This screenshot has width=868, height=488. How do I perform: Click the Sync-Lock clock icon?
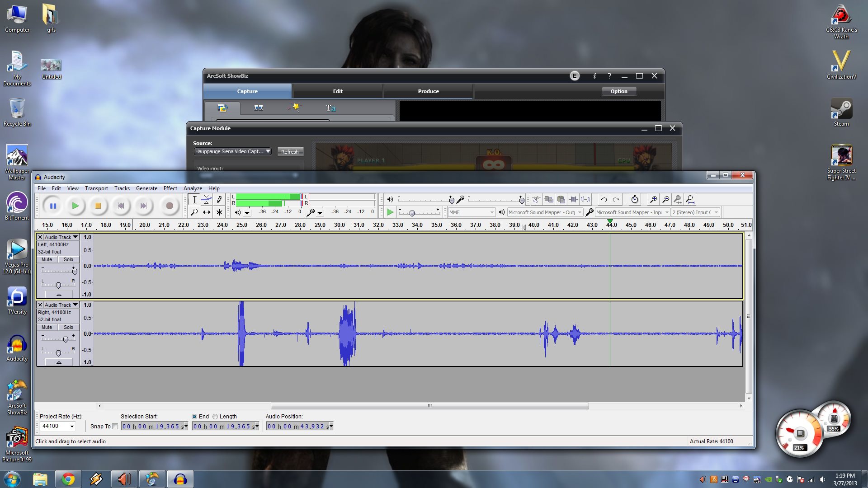[635, 199]
